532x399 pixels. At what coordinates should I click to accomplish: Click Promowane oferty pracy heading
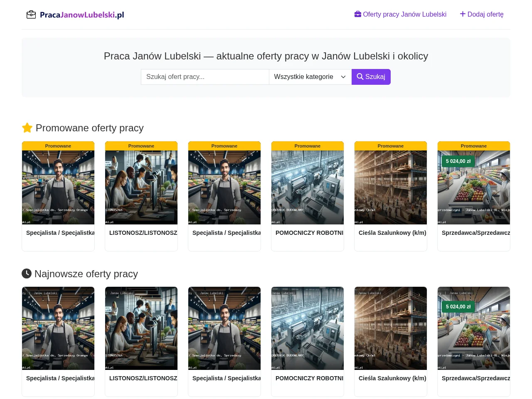(83, 128)
